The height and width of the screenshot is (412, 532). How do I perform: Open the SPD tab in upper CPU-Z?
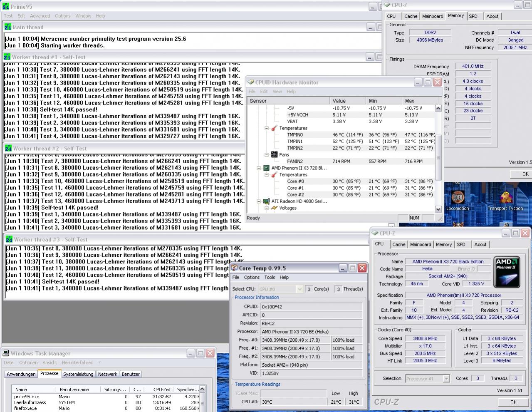[x=473, y=16]
